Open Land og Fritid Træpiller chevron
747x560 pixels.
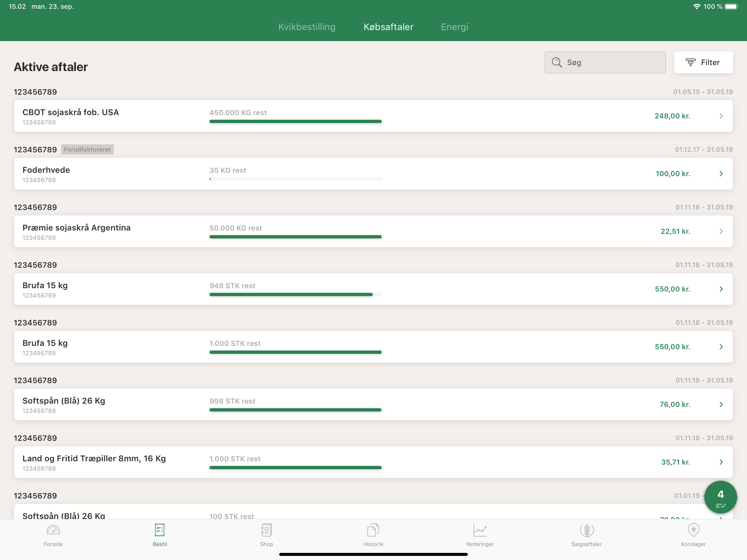[721, 462]
